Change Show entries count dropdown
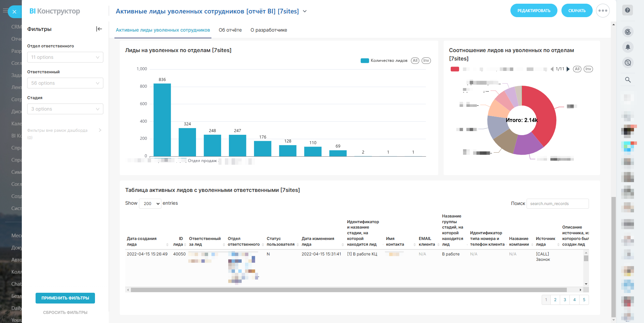This screenshot has height=323, width=644. [150, 204]
